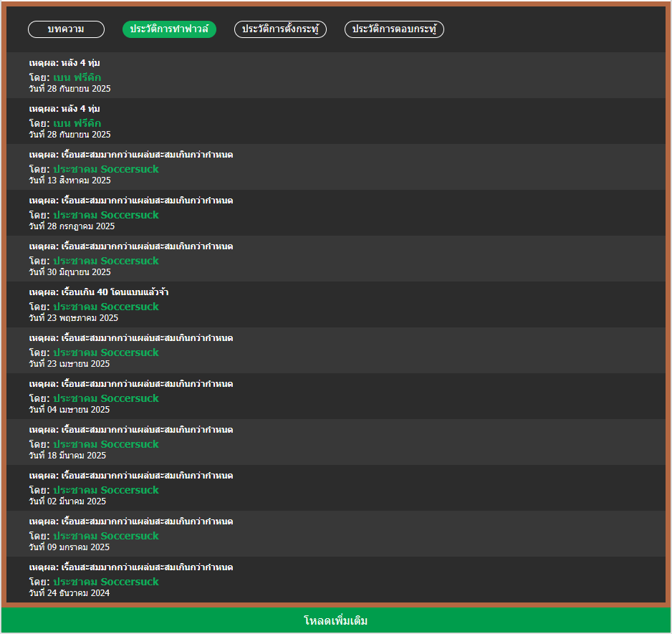Open ประชาคม Soccersuck link dated 02 มีนาคม 2025

coord(105,490)
